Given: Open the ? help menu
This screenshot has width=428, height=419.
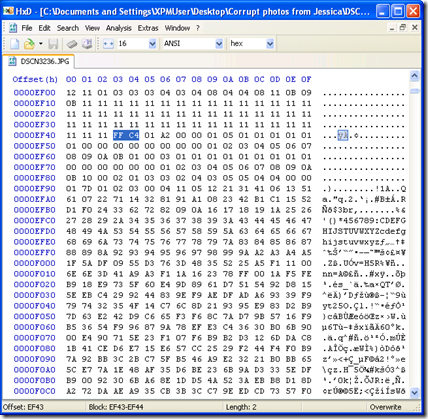Looking at the screenshot, I should [x=198, y=28].
